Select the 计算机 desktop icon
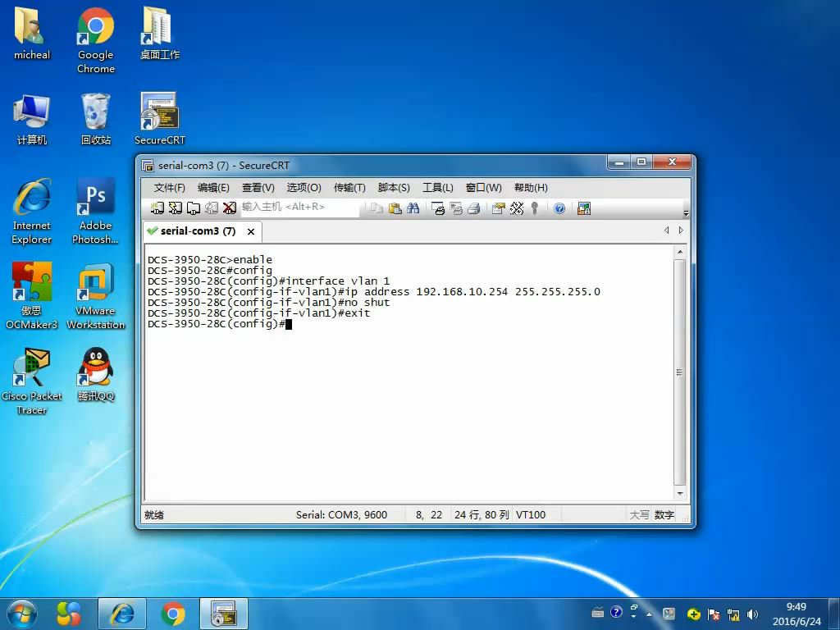The width and height of the screenshot is (840, 630). coord(32,120)
